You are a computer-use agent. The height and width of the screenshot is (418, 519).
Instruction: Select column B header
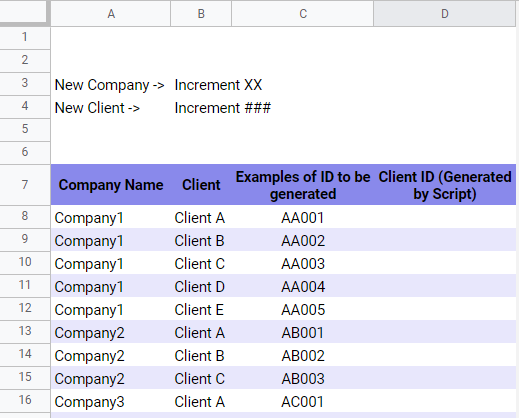[x=201, y=14]
